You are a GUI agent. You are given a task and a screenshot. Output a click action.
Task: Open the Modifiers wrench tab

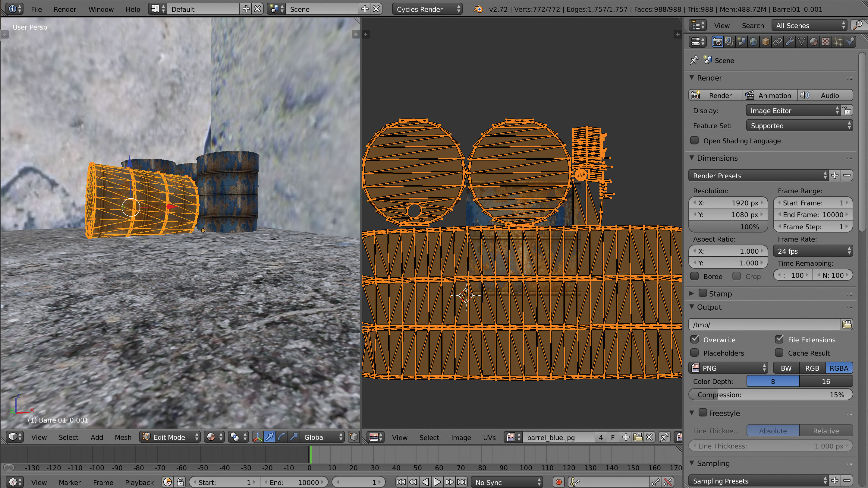[x=790, y=42]
